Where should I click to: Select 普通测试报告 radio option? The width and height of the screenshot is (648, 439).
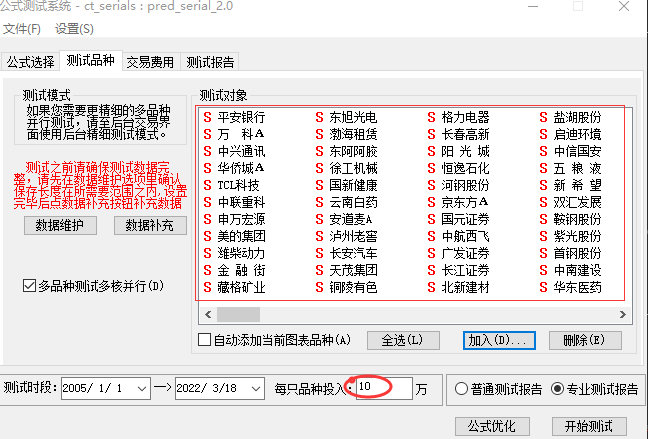tap(498, 389)
